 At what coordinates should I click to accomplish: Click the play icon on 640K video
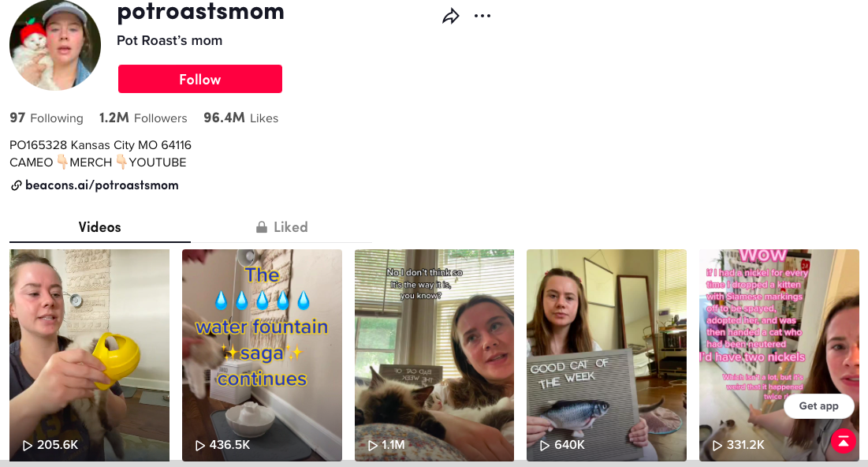545,445
